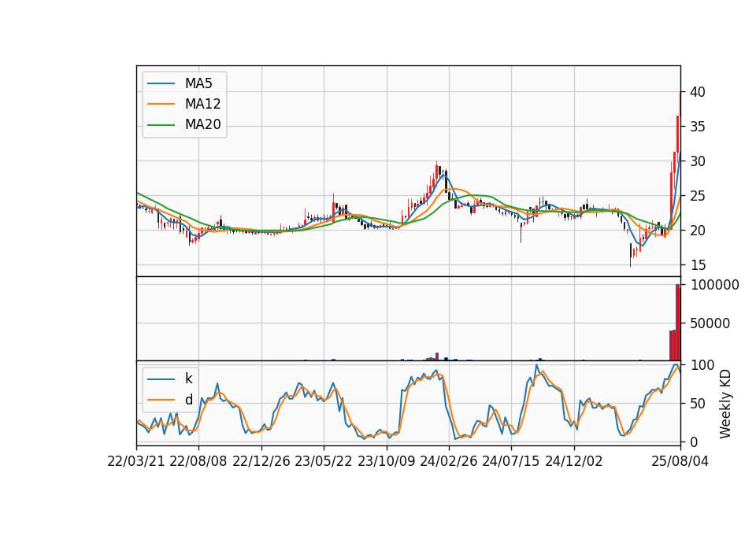Click the volume axis label 100000
This screenshot has height=543, width=756.
[714, 285]
